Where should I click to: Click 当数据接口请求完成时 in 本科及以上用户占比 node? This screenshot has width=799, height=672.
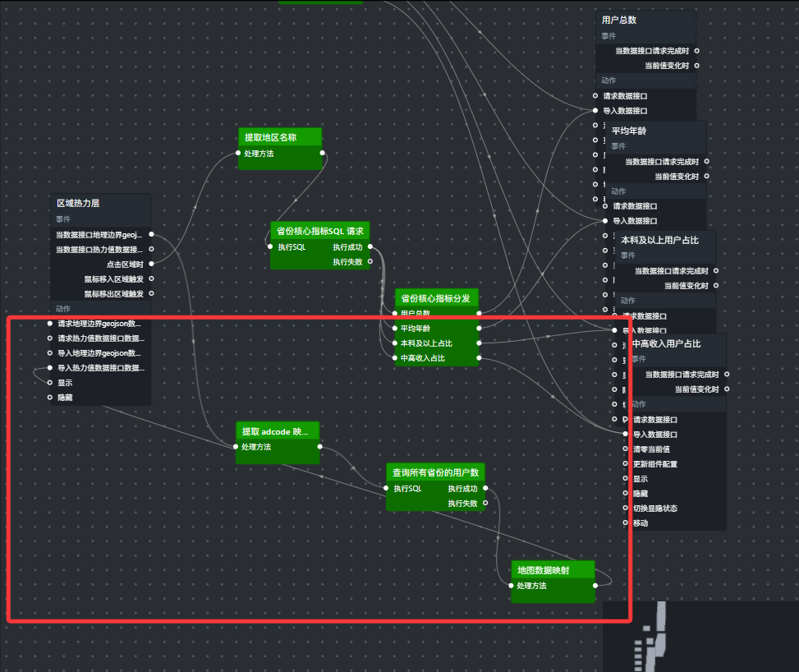[x=671, y=271]
